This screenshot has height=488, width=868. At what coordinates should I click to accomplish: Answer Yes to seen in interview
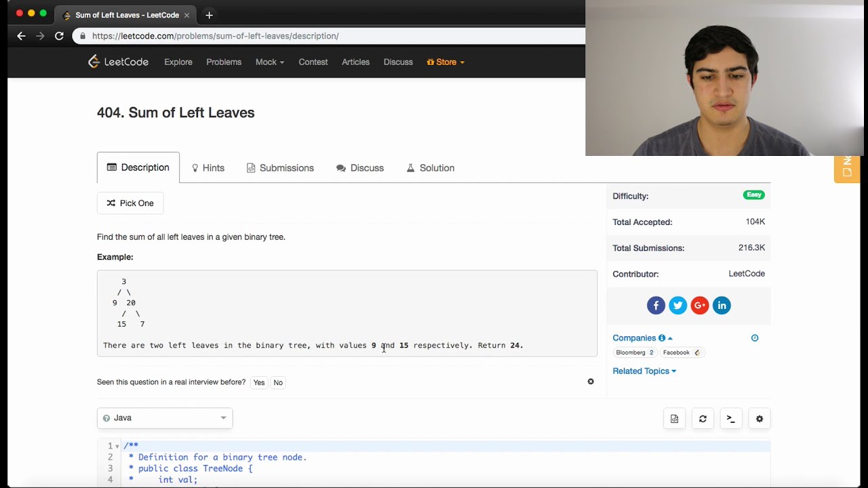click(x=259, y=382)
